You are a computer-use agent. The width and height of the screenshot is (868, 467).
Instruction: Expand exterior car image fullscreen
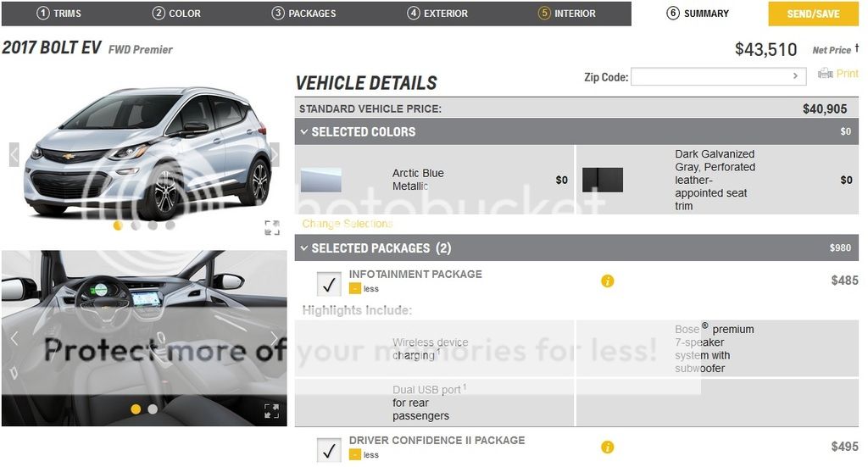coord(271,227)
